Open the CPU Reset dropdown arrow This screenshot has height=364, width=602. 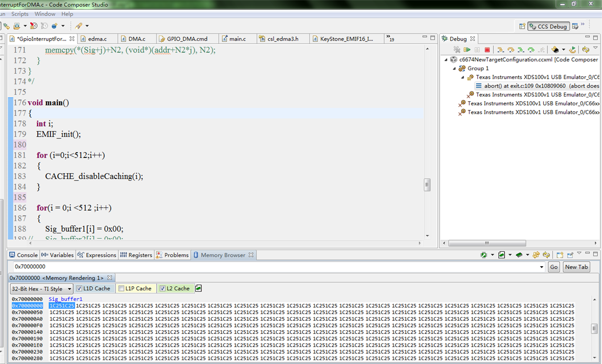(x=563, y=49)
